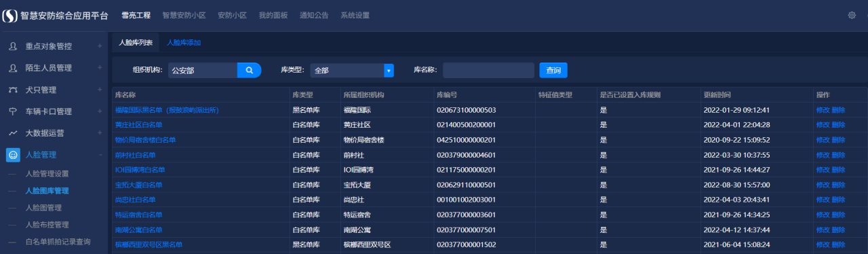This screenshot has width=868, height=254.
Task: Open the 南湖公寓白名单 library link
Action: click(138, 230)
